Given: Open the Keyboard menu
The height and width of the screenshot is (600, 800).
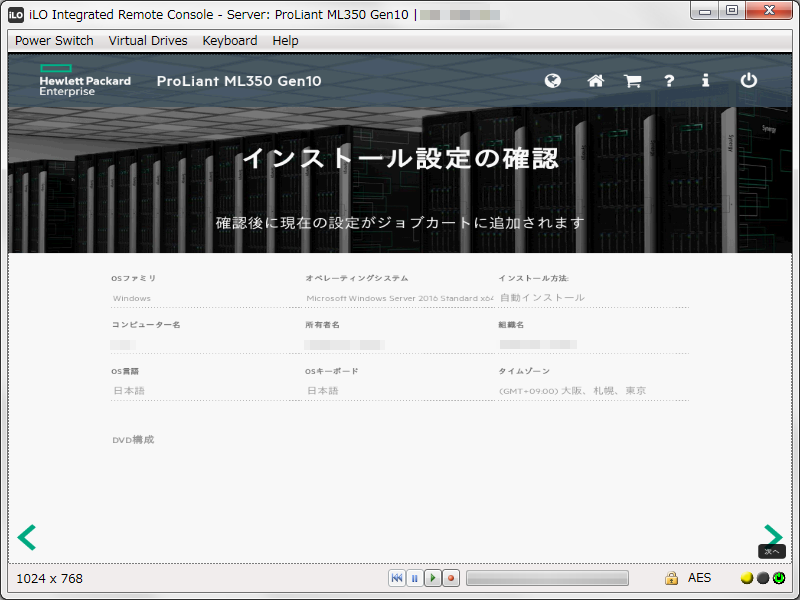Looking at the screenshot, I should pos(230,41).
